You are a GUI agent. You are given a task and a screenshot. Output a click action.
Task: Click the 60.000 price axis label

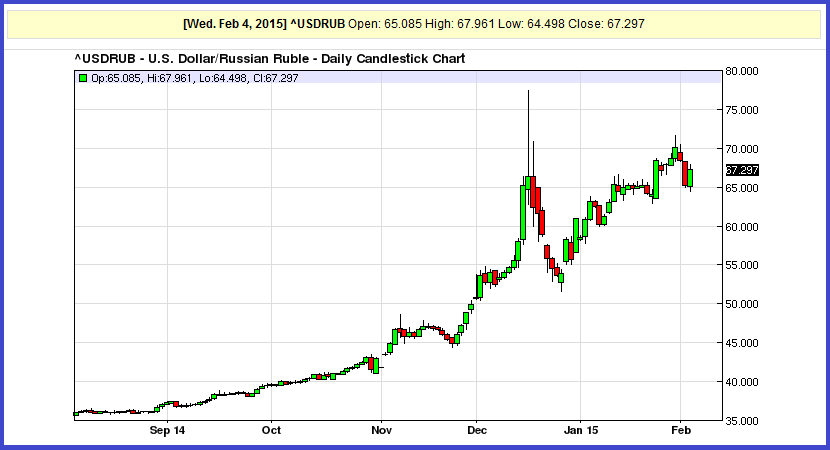click(x=742, y=227)
